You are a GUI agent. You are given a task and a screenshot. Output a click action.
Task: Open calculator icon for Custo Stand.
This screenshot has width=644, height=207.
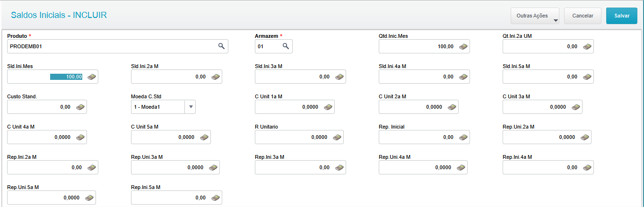[80, 107]
